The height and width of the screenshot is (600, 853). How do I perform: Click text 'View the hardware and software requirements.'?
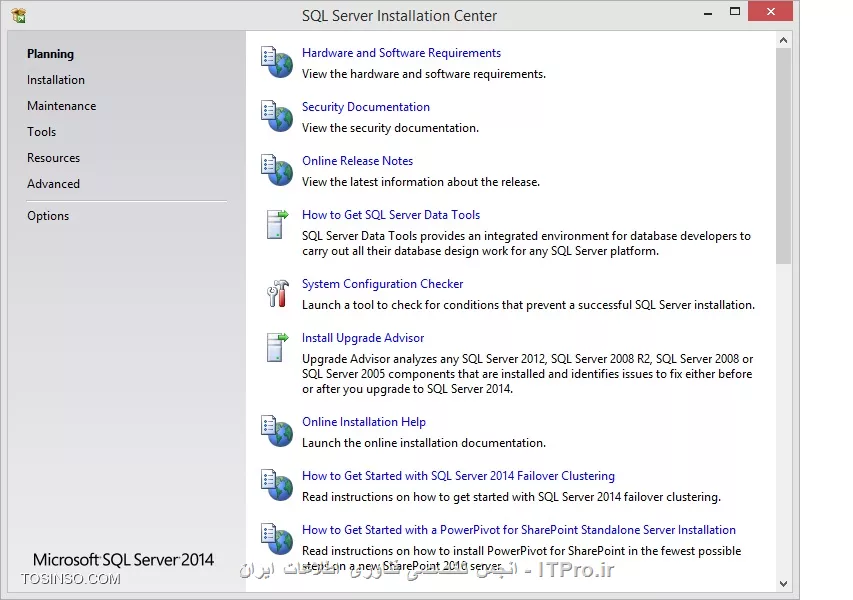424,74
